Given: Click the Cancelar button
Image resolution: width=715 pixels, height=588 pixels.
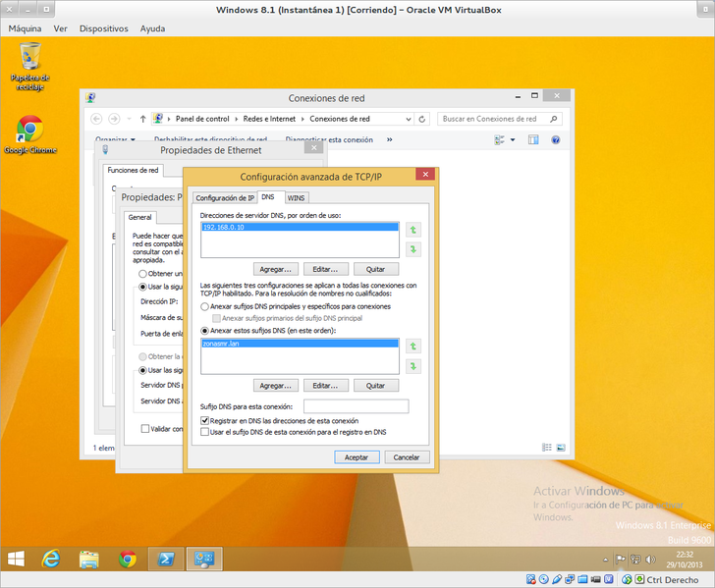Looking at the screenshot, I should point(407,457).
